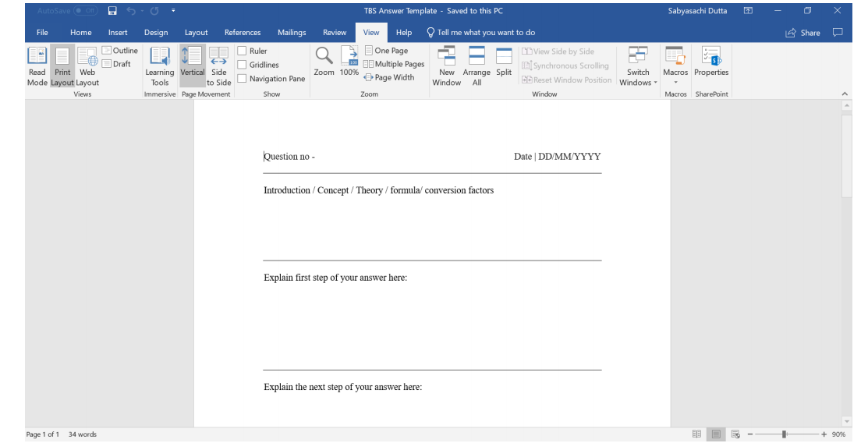The width and height of the screenshot is (868, 443).
Task: Open the Undo history dropdown arrow
Action: click(x=141, y=10)
